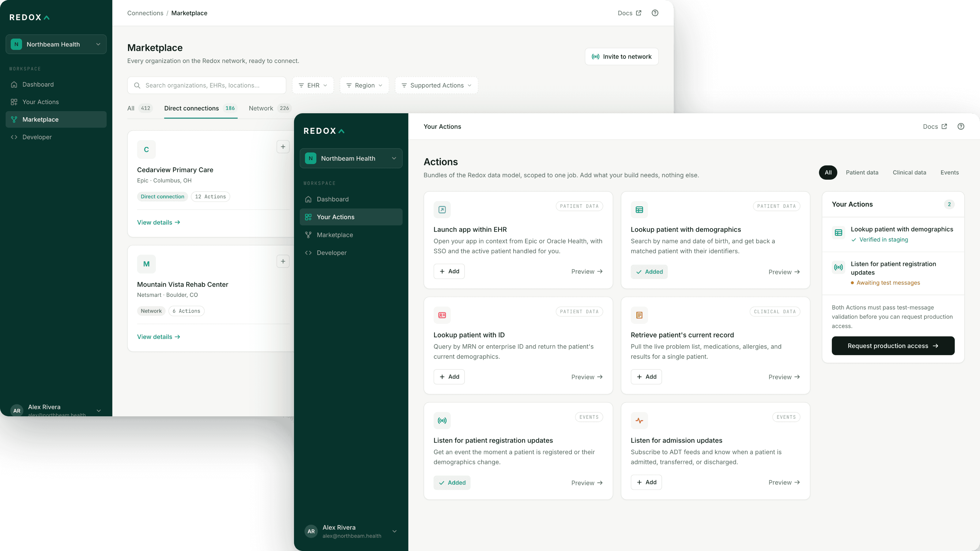This screenshot has height=551, width=980.
Task: Open the Supported Actions filter dropdown
Action: [x=436, y=86]
